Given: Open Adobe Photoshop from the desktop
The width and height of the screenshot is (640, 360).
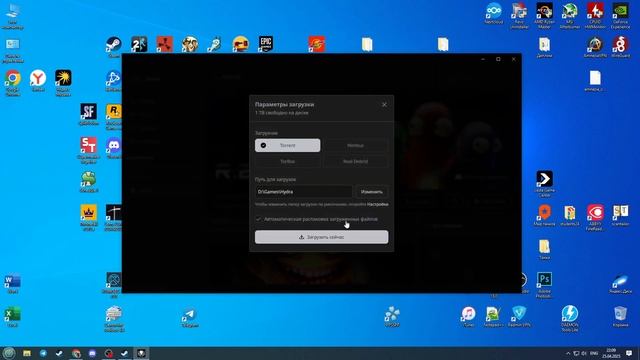Looking at the screenshot, I should coord(544,285).
